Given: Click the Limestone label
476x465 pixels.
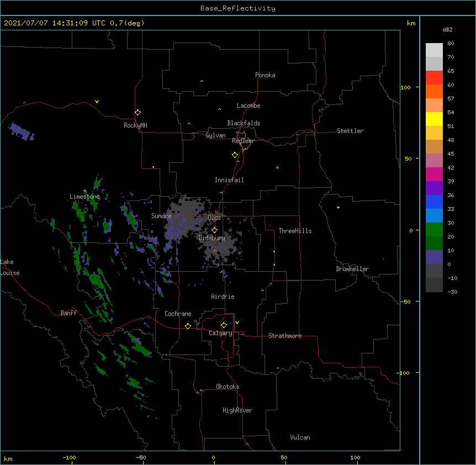Looking at the screenshot, I should coord(84,197).
